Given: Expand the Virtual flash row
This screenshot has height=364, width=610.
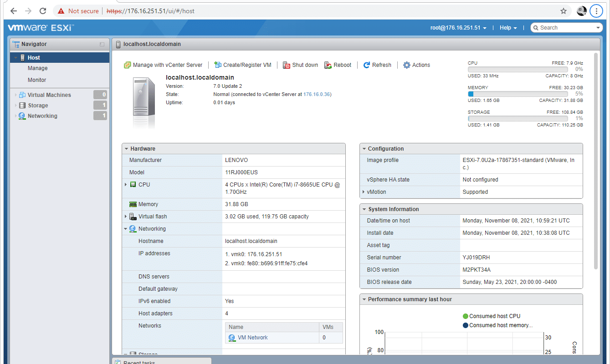Looking at the screenshot, I should point(126,217).
